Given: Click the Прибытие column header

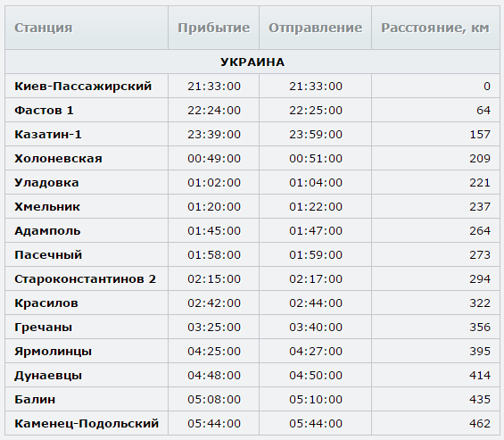Looking at the screenshot, I should tap(214, 28).
